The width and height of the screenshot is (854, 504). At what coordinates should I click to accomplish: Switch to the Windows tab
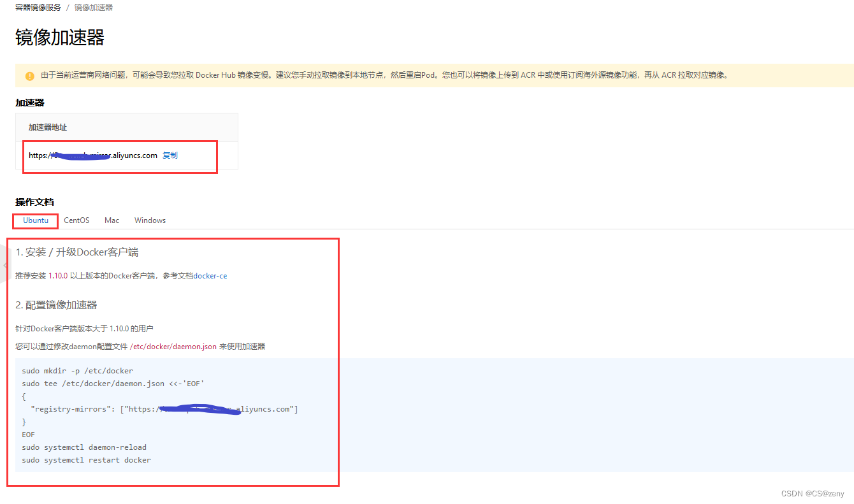[150, 220]
